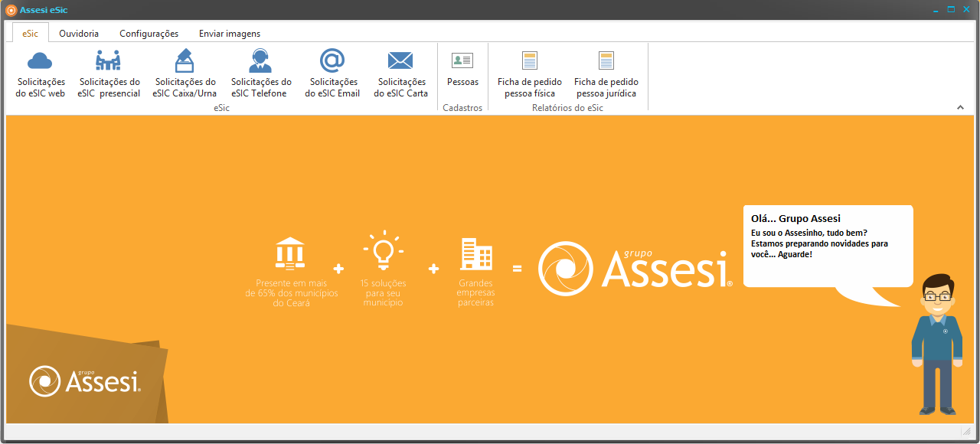Open Solicitações do eSIC Email icon

[332, 60]
